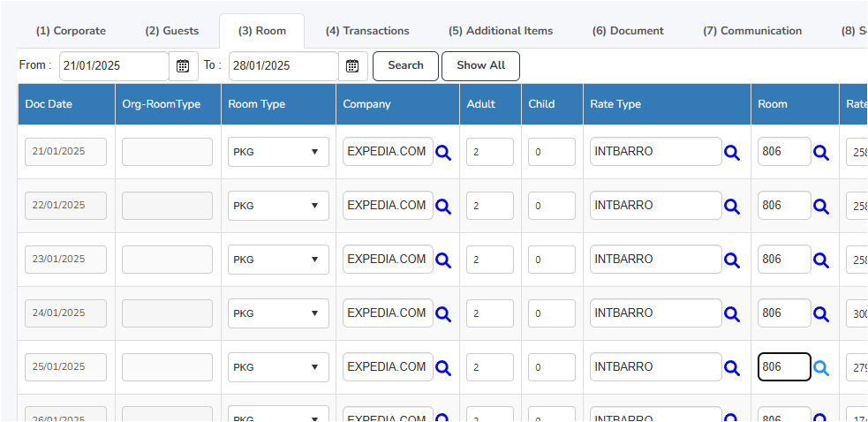Open the To date calendar picker
Viewport: 868px width, 422px height.
(352, 66)
